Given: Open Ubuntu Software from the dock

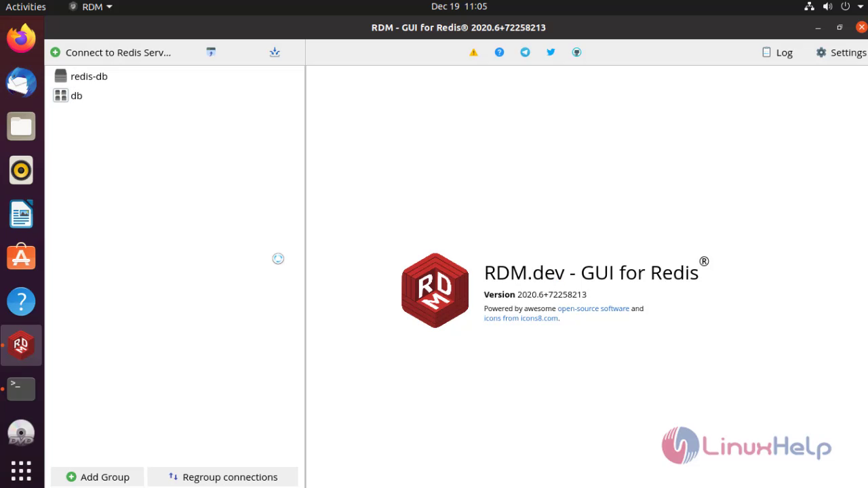Looking at the screenshot, I should (x=21, y=258).
